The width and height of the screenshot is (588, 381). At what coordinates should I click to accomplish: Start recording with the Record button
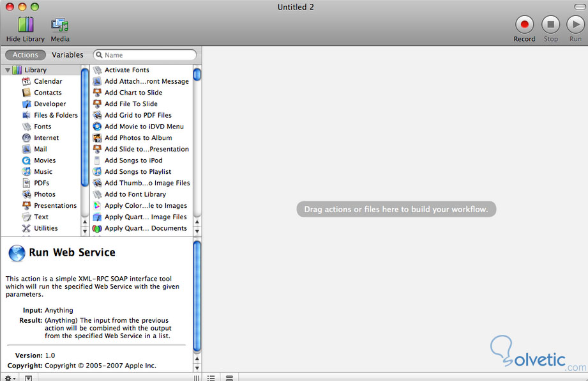[x=524, y=25]
